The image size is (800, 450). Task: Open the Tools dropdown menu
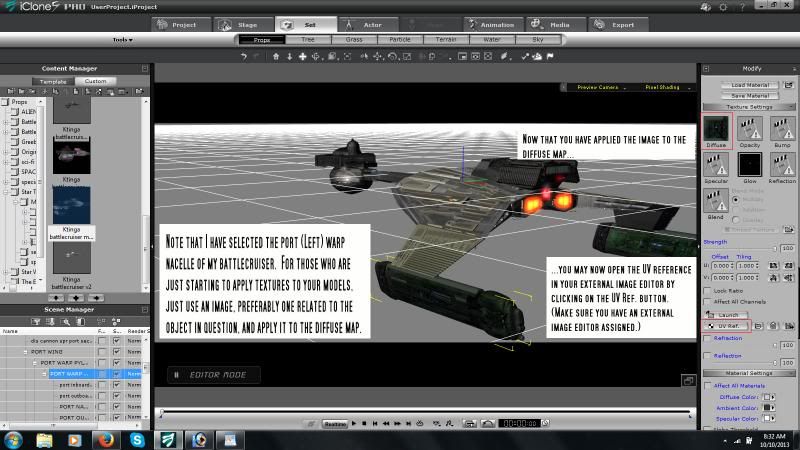point(122,40)
